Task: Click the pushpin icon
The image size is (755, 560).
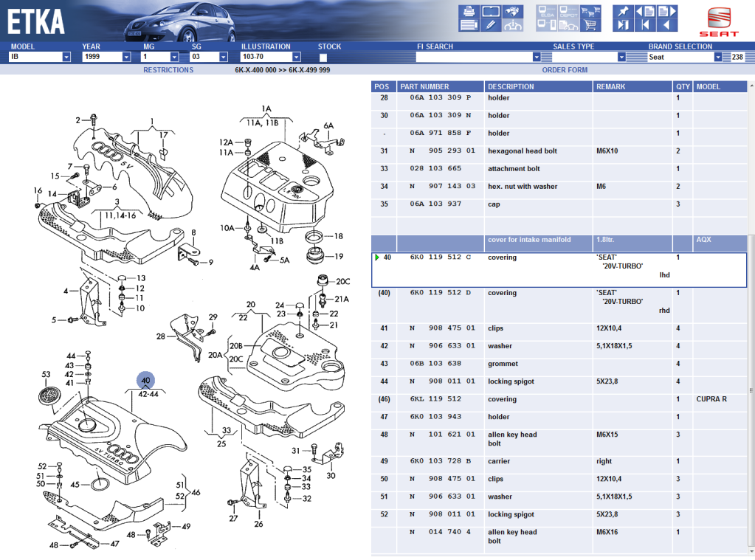Action: [x=623, y=12]
